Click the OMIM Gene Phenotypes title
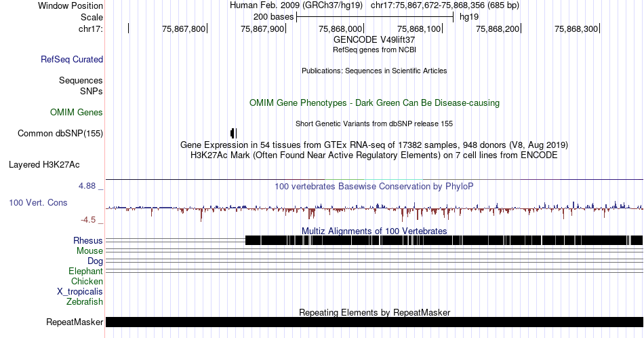The image size is (644, 338). tap(374, 102)
